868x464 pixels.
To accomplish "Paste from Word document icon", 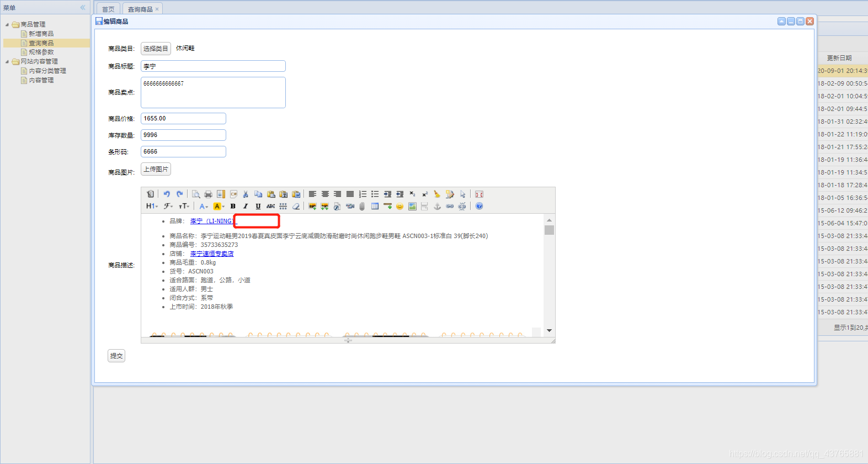I will click(x=296, y=194).
